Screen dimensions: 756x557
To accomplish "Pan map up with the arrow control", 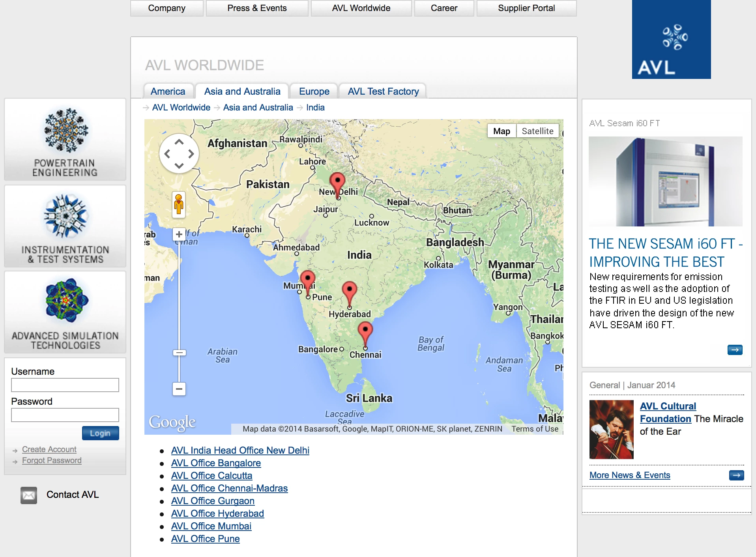I will click(179, 142).
